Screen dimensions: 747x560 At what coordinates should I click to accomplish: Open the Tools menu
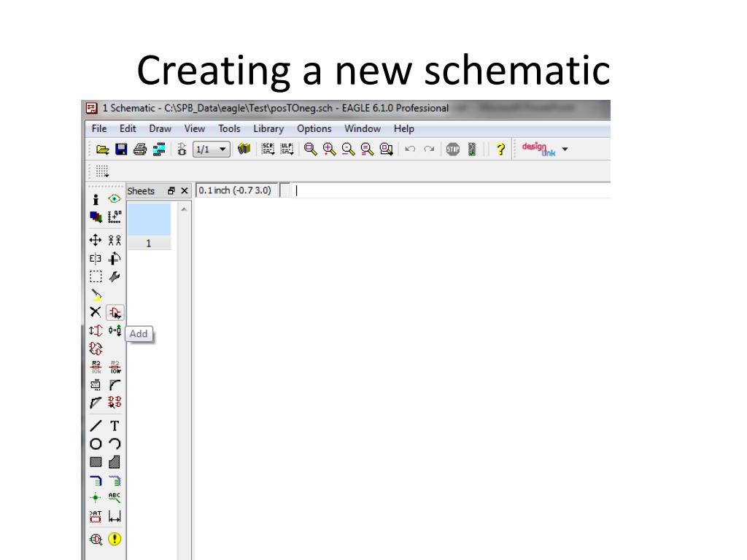pos(229,128)
